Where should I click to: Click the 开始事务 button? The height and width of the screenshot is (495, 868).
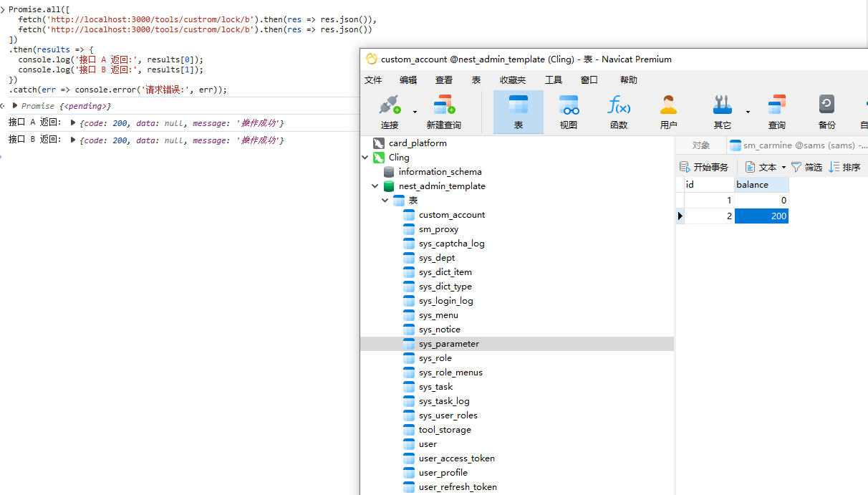click(x=704, y=167)
